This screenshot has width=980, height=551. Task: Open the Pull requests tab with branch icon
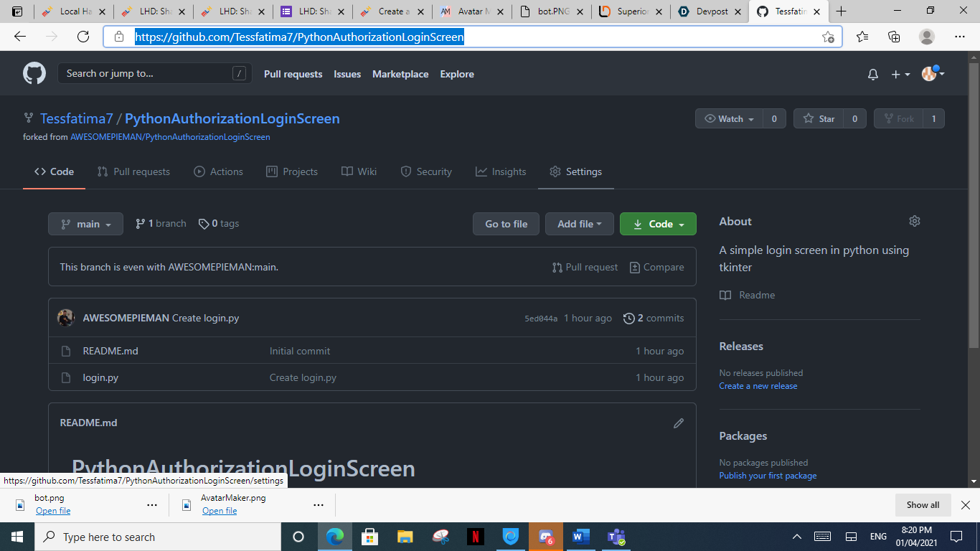click(103, 171)
